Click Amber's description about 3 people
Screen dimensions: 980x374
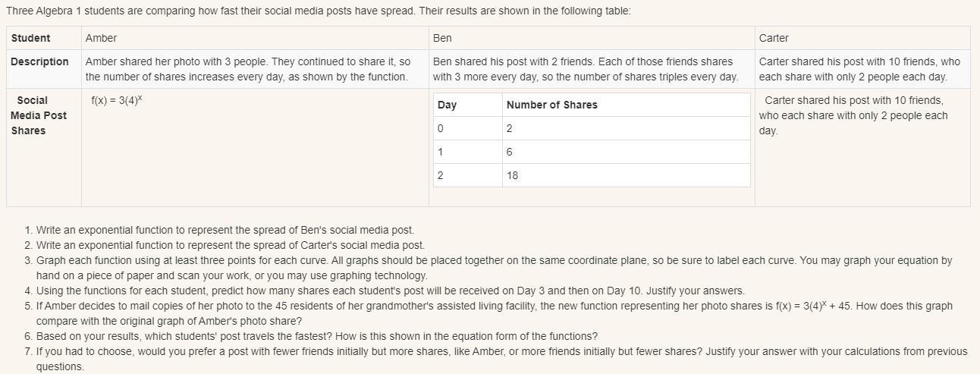point(247,69)
